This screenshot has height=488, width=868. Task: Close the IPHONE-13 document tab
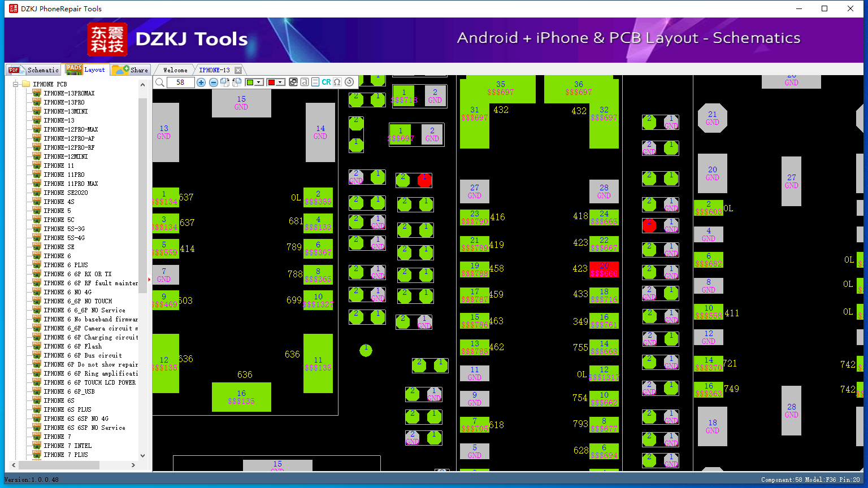tap(238, 70)
